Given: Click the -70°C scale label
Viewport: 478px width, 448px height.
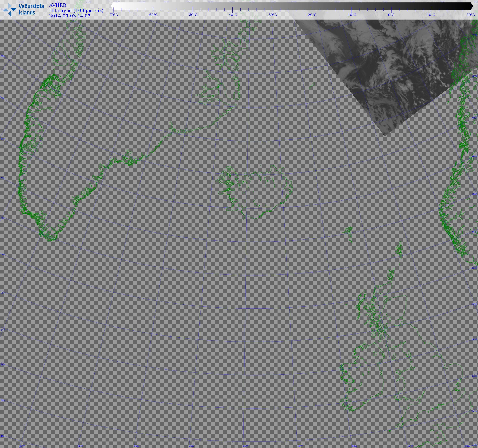Looking at the screenshot, I should (113, 15).
